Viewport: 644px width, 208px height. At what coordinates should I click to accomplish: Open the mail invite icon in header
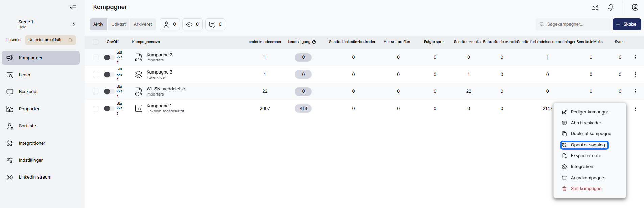click(x=595, y=7)
